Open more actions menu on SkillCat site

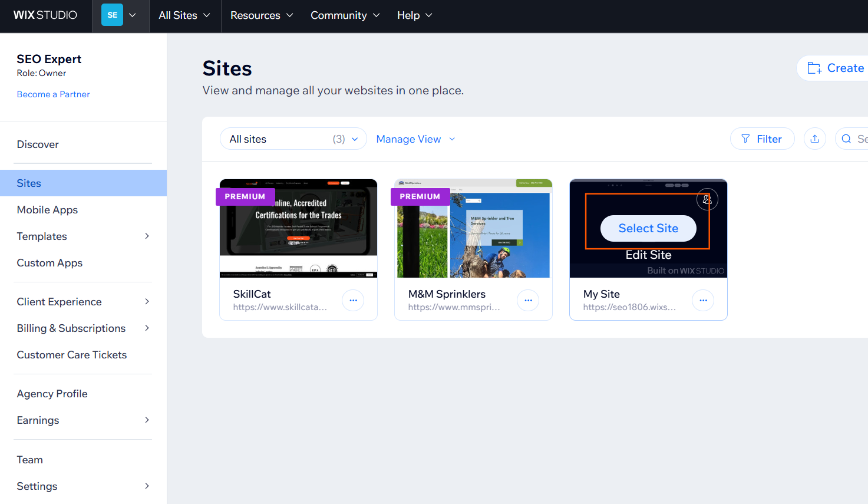(x=353, y=300)
